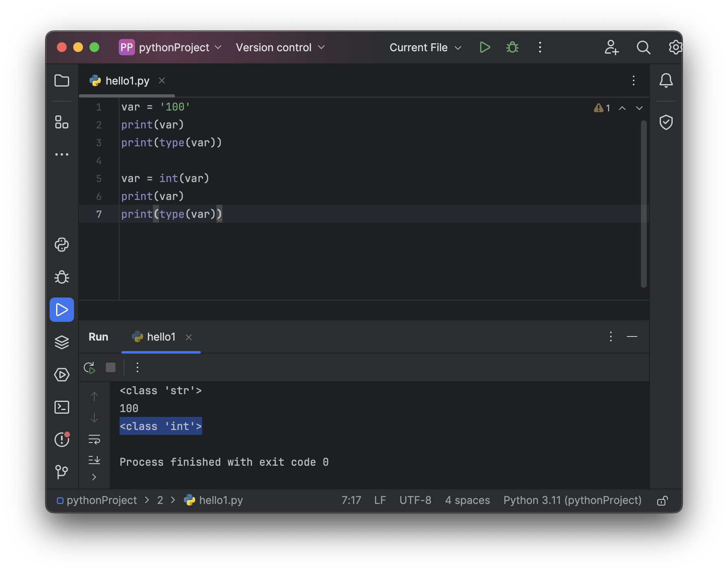
Task: Click the 4 spaces indent setting
Action: [467, 500]
